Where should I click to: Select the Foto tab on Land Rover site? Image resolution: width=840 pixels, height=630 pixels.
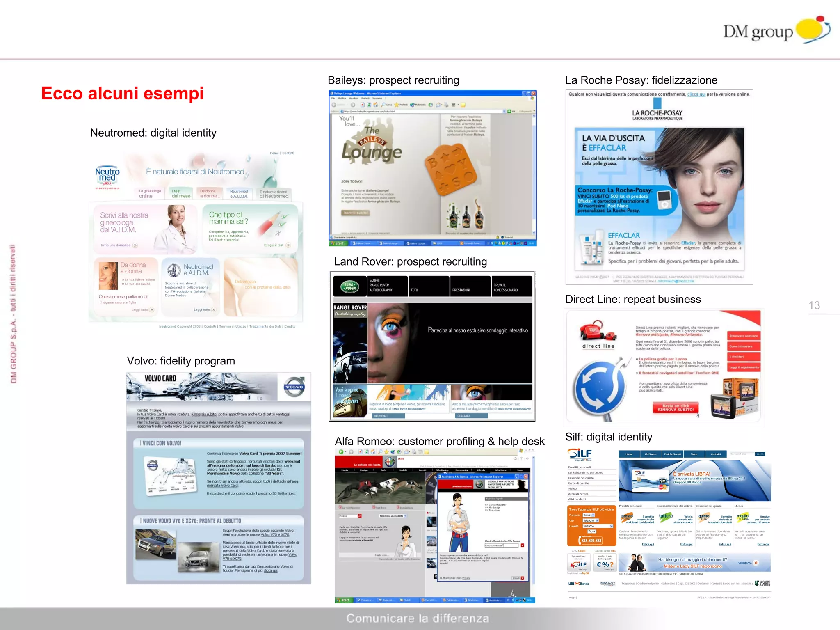coord(429,286)
